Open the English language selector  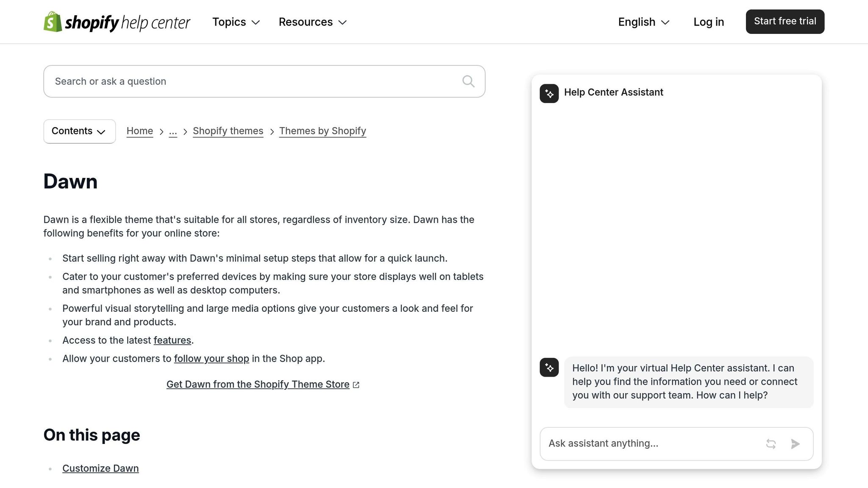coord(644,22)
